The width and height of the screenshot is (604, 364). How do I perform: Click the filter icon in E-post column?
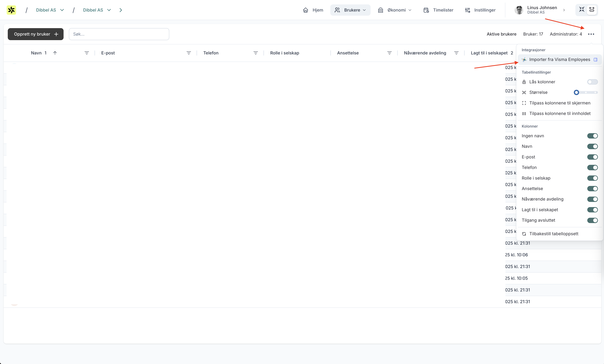coord(189,53)
